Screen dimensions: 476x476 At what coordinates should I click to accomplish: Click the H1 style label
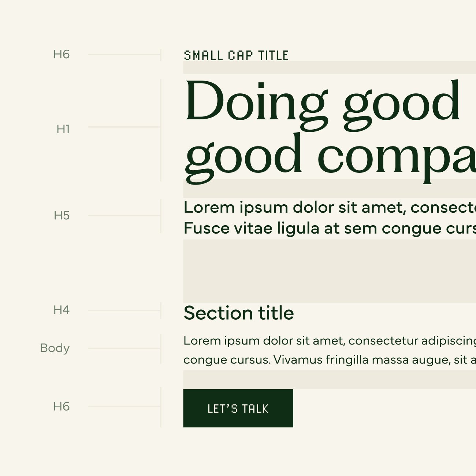coord(63,129)
